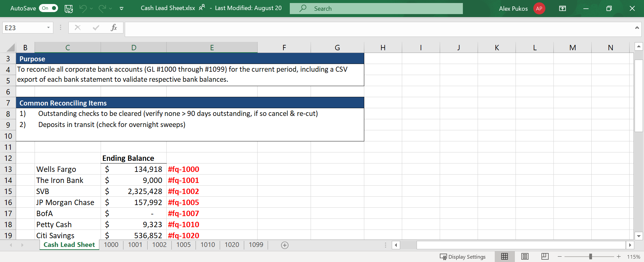This screenshot has height=262, width=644.
Task: Switch to Page Layout view icon
Action: click(x=525, y=257)
